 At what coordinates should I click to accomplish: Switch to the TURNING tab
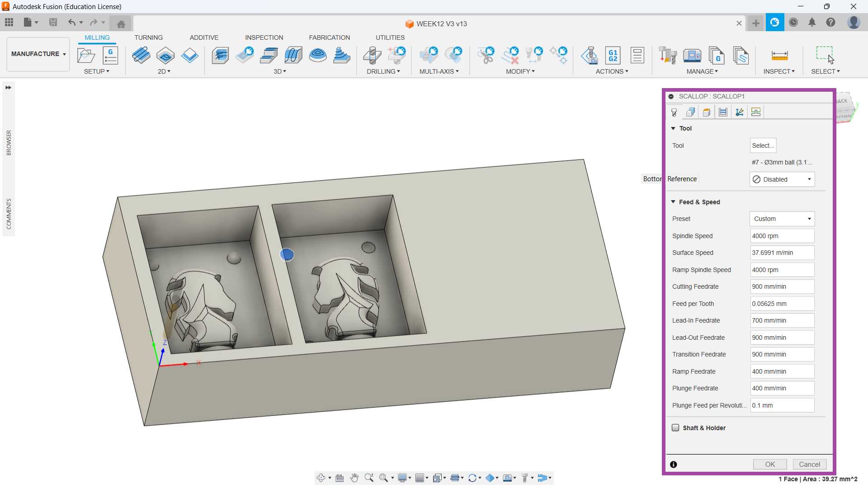tap(148, 38)
